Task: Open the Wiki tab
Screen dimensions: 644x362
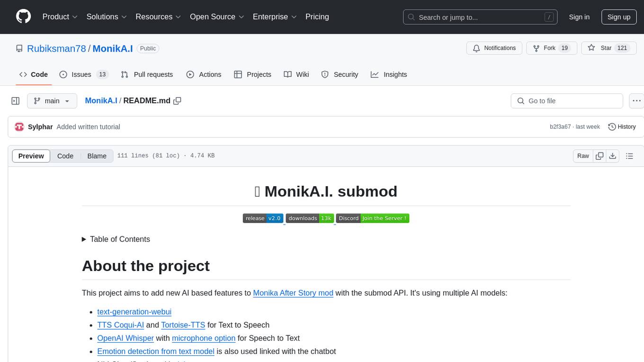Action: click(x=296, y=74)
